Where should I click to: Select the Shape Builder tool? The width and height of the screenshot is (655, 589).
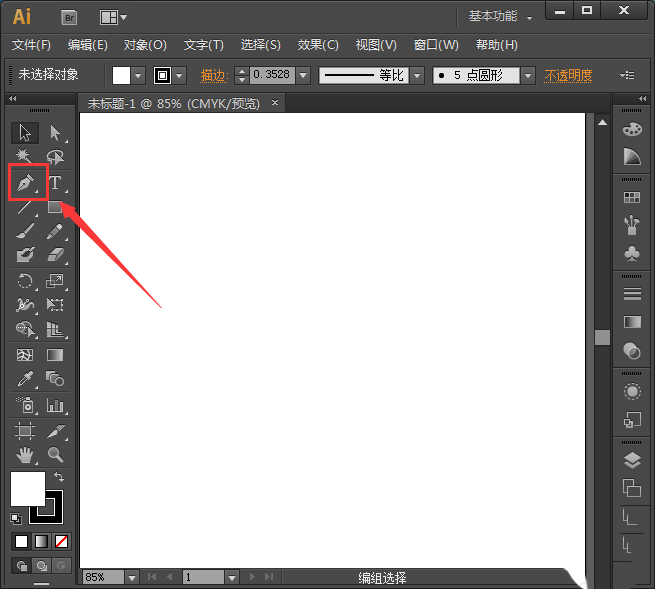tap(25, 329)
